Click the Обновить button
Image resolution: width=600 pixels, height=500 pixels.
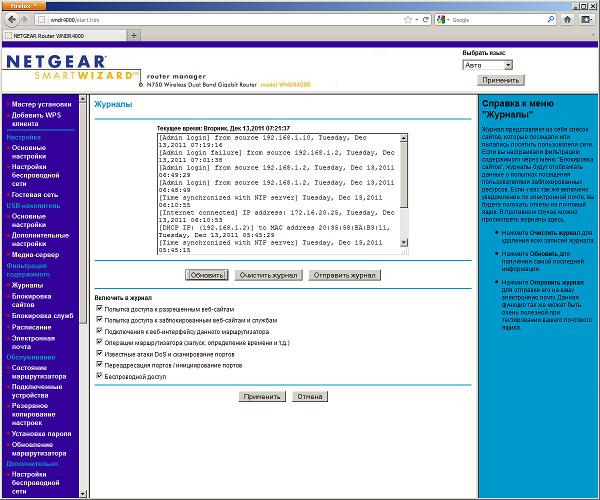[x=207, y=275]
